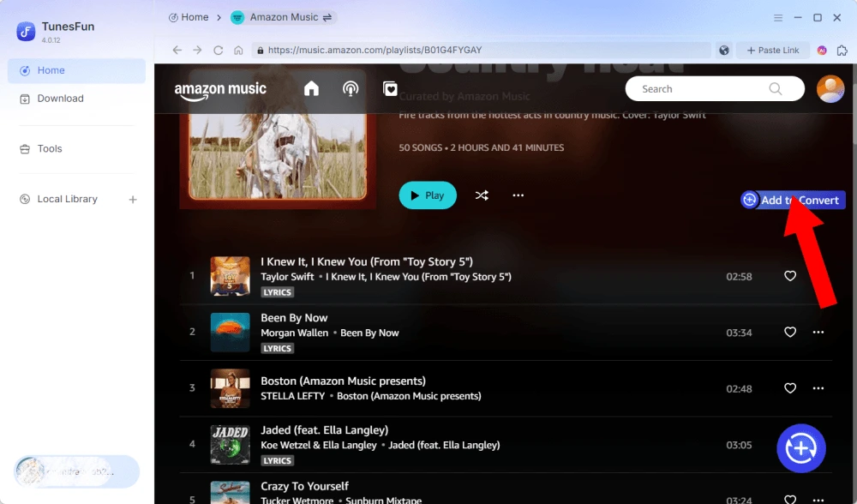The height and width of the screenshot is (504, 857).
Task: Reload the Amazon Music page
Action: click(x=218, y=51)
